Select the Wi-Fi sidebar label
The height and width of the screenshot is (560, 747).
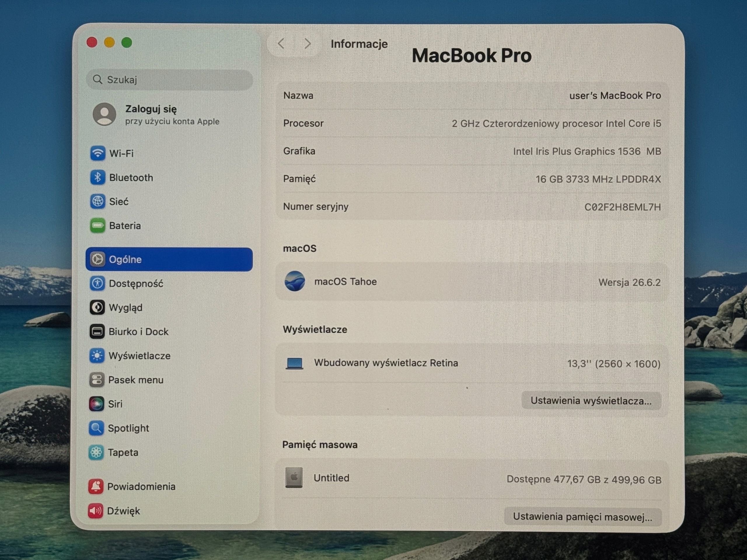point(122,154)
